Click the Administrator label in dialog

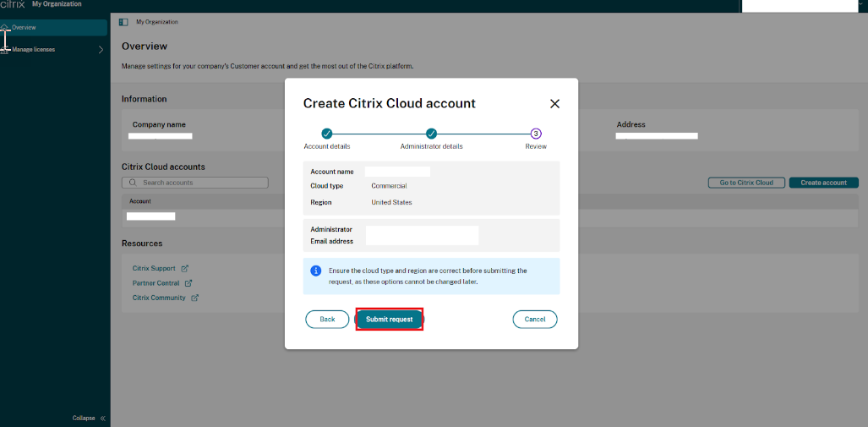pos(331,229)
